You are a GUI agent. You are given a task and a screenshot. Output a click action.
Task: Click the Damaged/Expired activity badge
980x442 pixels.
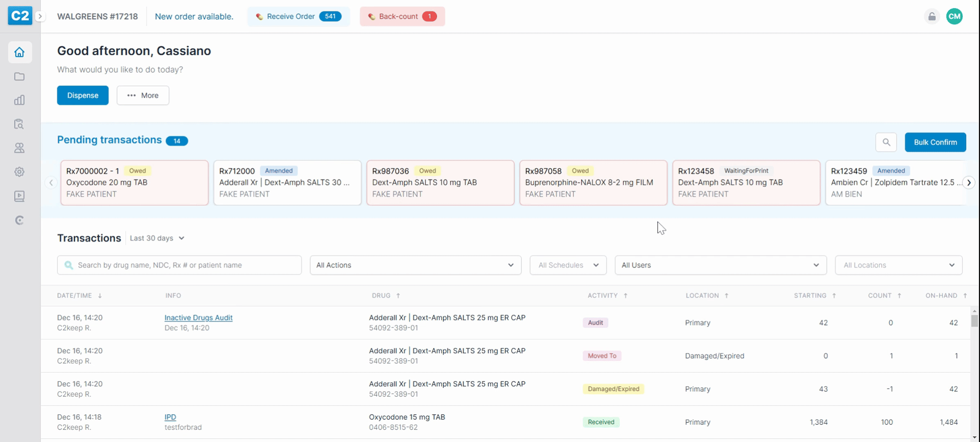(613, 389)
